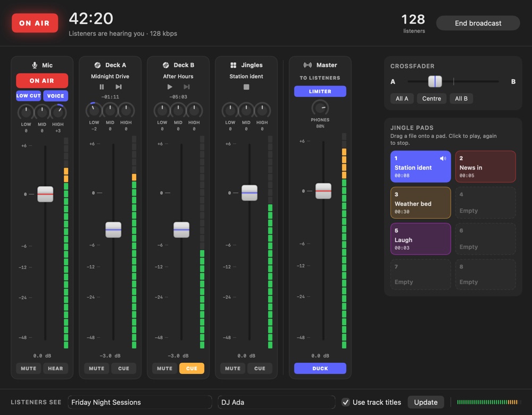532x415 pixels.
Task: Click Deck A MID EQ knob
Action: click(110, 110)
